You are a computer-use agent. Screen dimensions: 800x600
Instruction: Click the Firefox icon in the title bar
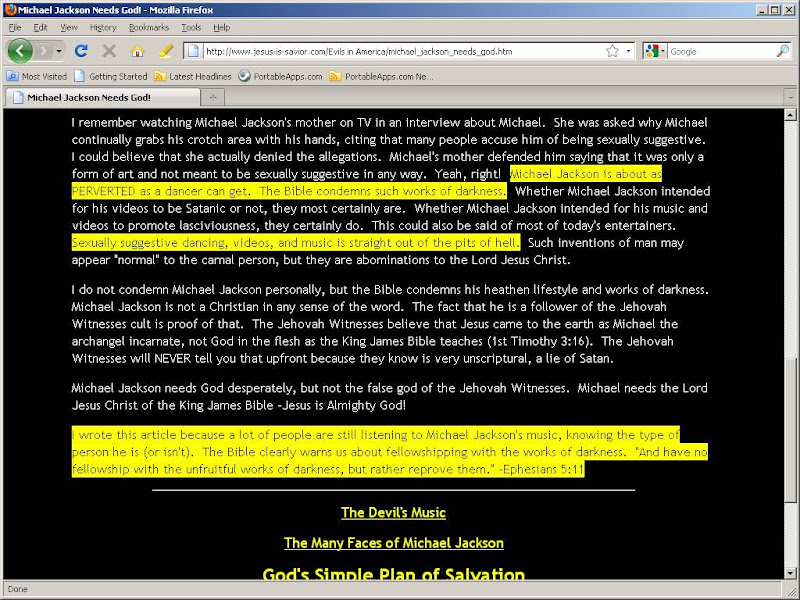10,10
